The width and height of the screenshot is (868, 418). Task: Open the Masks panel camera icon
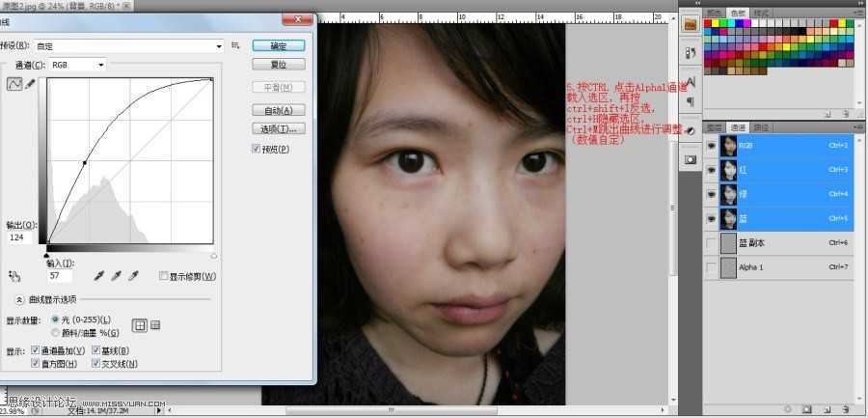pyautogui.click(x=691, y=159)
